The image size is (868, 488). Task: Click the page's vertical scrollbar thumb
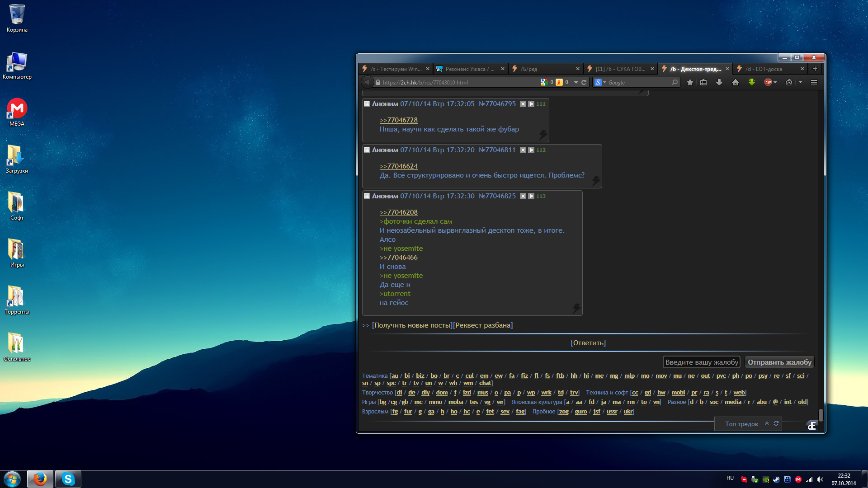pos(821,415)
